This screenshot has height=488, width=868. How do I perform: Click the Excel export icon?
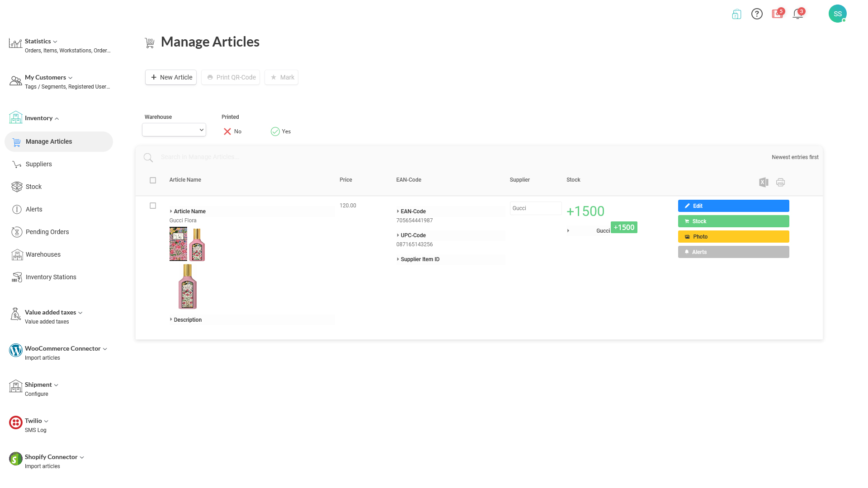click(764, 182)
